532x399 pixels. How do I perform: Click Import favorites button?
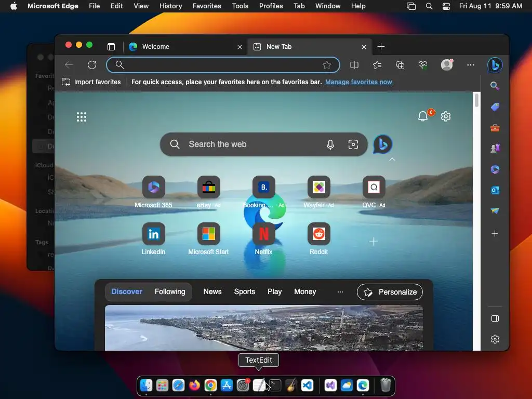coord(91,82)
